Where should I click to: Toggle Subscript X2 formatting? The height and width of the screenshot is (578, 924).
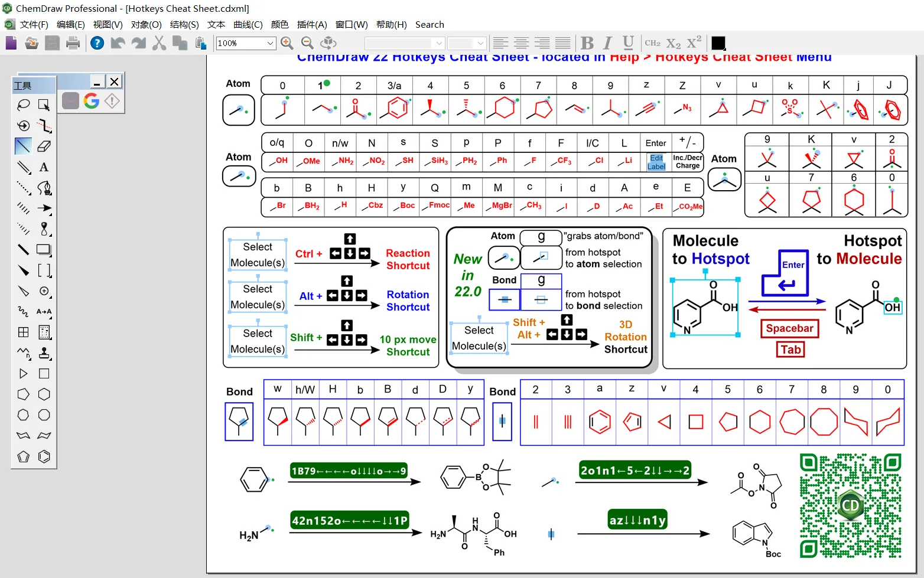pos(674,43)
